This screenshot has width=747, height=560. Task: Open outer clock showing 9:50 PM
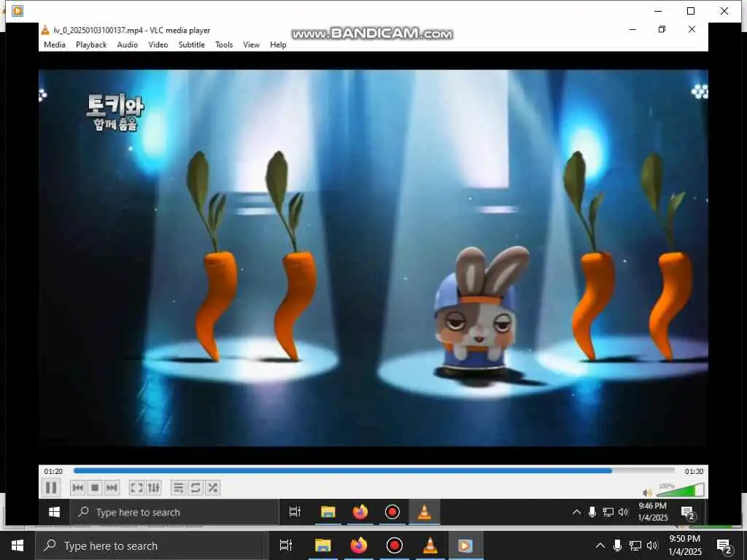click(684, 545)
